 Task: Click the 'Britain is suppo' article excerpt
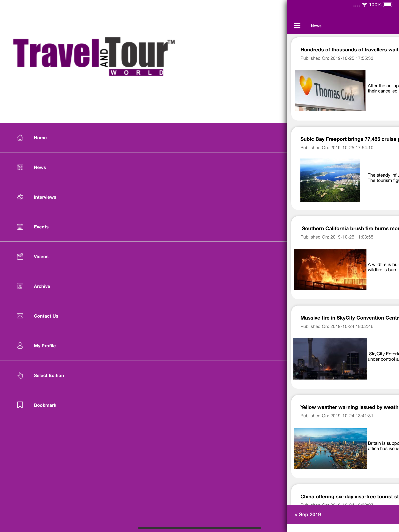pos(383,446)
